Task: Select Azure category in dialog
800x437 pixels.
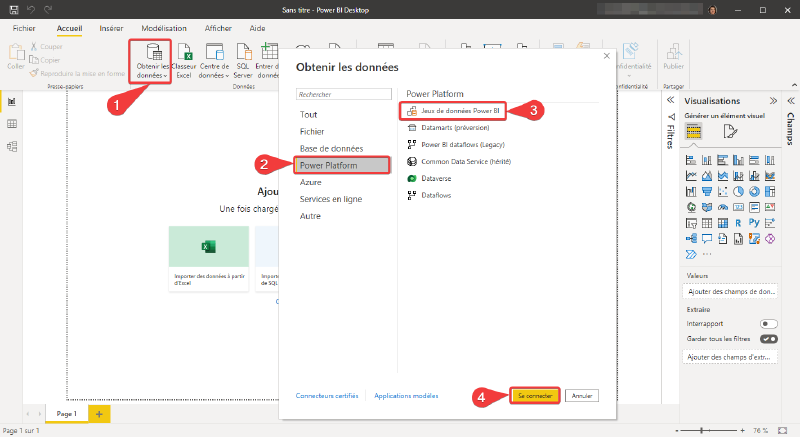Action: [310, 182]
